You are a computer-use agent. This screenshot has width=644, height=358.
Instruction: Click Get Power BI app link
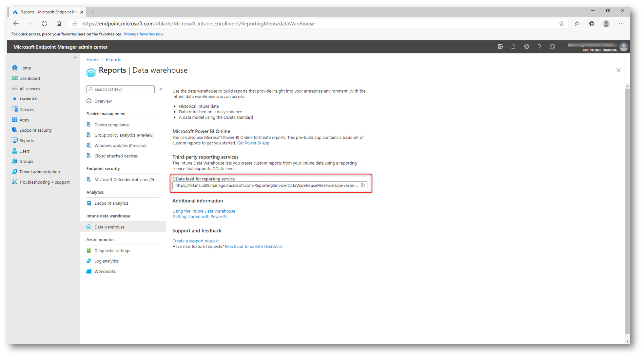coord(253,143)
